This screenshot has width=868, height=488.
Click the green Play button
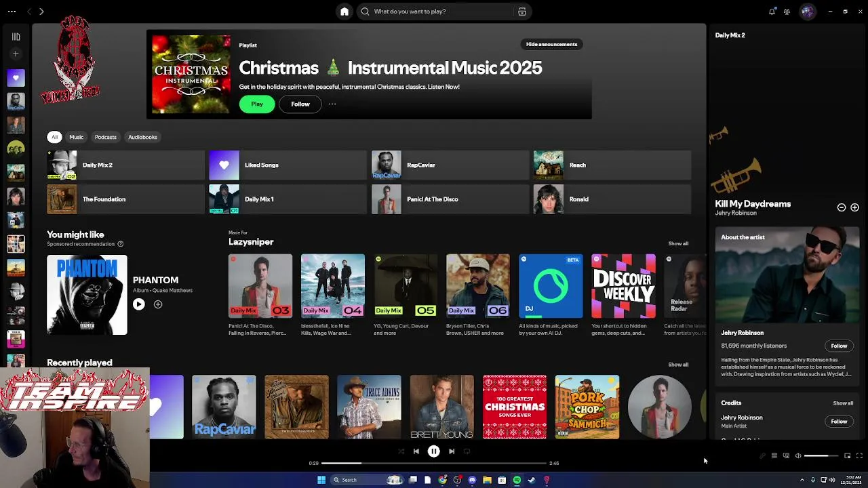pos(257,104)
